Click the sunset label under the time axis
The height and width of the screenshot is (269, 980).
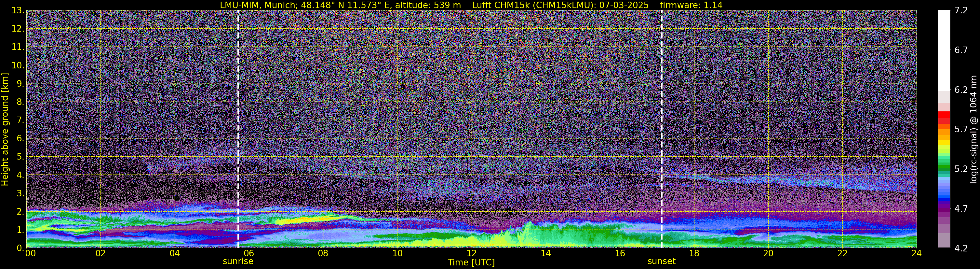tap(662, 262)
